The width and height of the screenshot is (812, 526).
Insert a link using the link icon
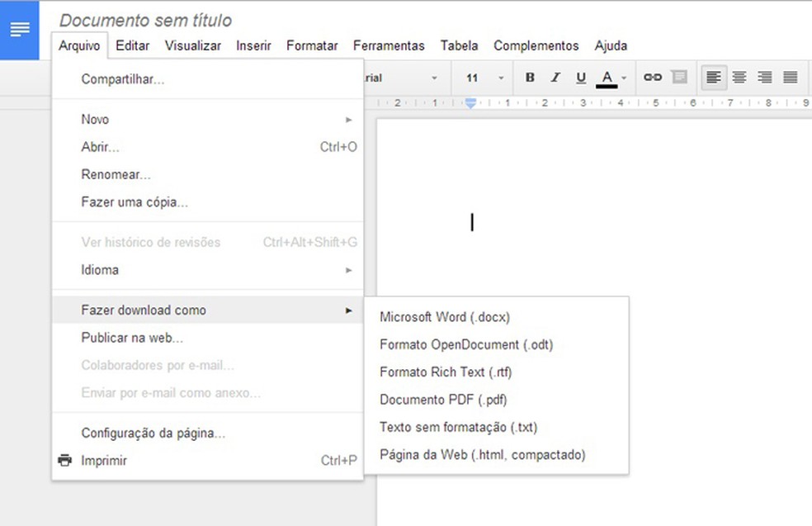(x=652, y=77)
